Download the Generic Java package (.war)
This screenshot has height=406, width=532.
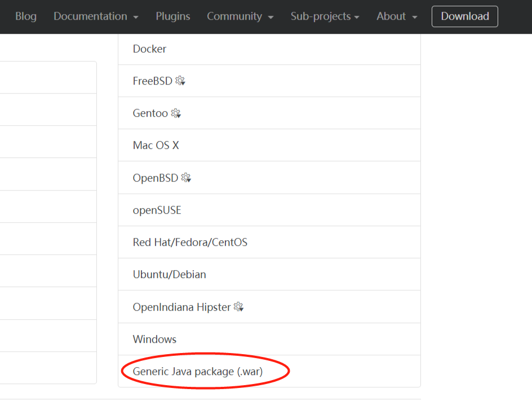point(198,372)
